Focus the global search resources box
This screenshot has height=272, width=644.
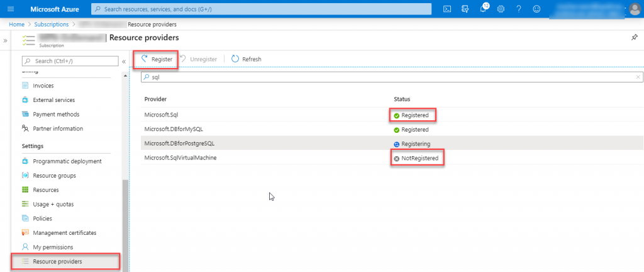pyautogui.click(x=261, y=9)
